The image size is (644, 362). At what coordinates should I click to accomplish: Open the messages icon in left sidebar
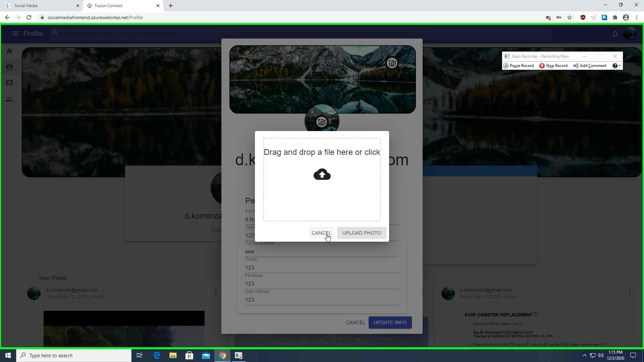[9, 83]
